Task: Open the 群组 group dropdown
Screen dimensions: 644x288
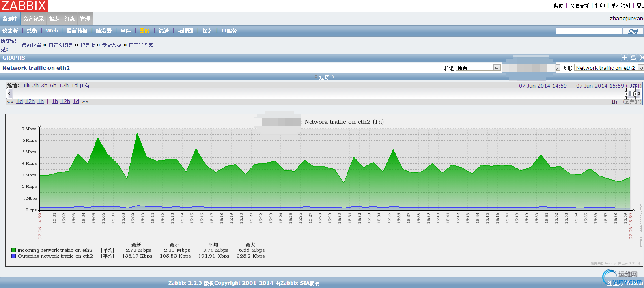Action: [478, 68]
